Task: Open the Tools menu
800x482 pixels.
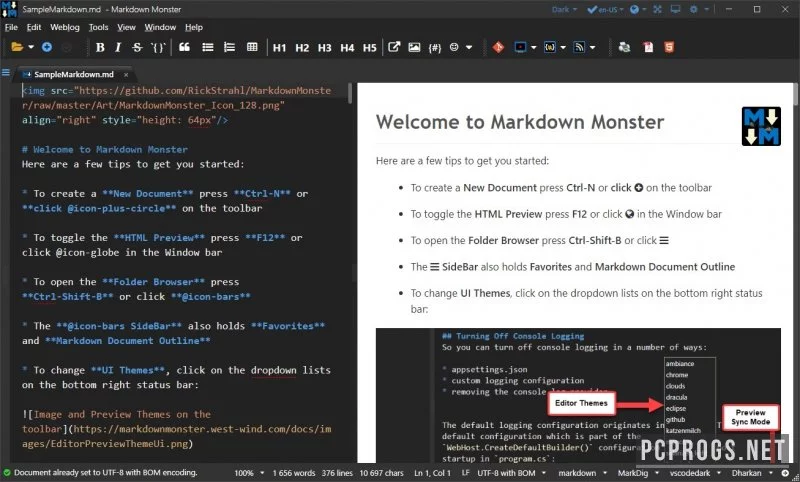Action: 98,27
